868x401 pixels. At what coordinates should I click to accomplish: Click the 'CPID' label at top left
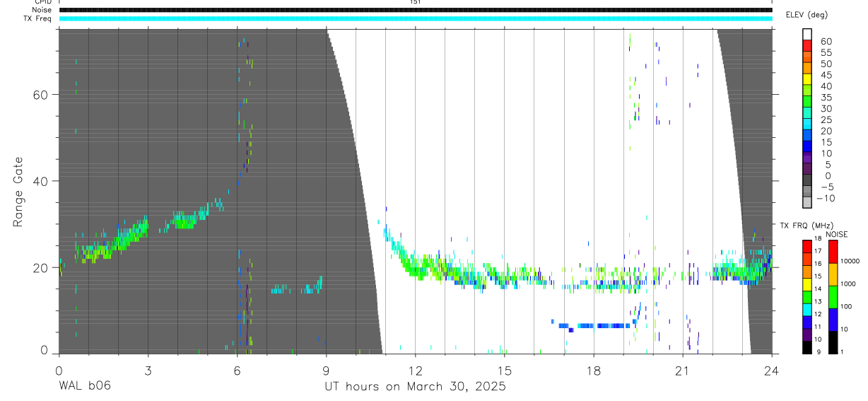42,2
